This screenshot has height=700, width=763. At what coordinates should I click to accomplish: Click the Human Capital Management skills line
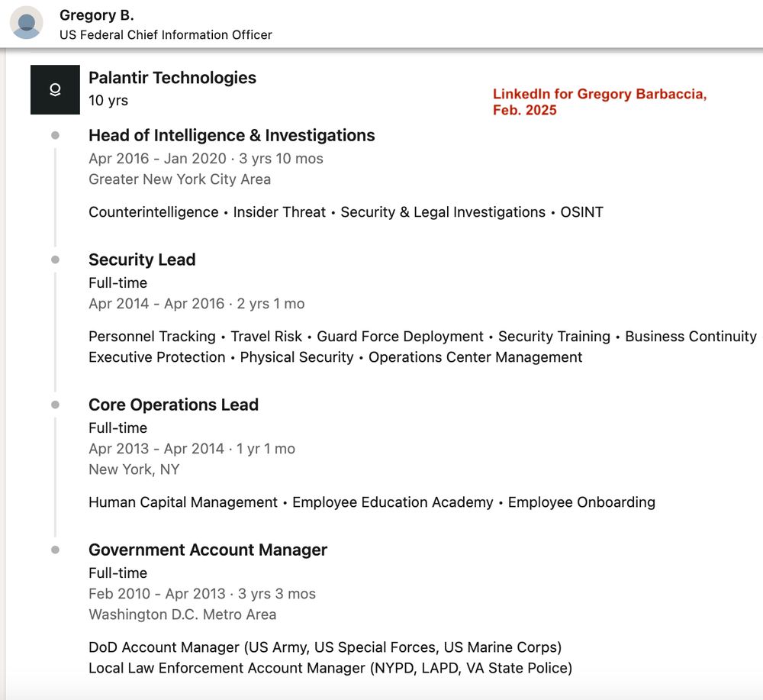coord(372,502)
